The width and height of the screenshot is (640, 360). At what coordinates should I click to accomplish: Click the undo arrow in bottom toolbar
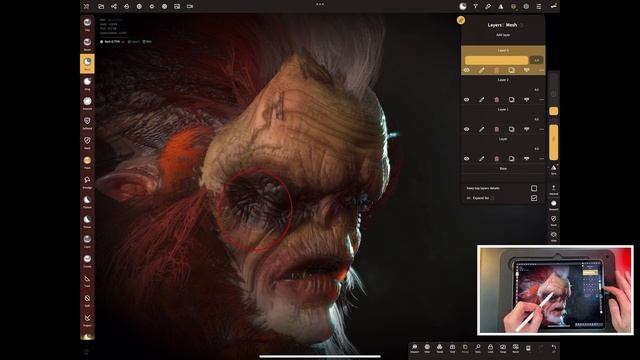[x=553, y=348]
